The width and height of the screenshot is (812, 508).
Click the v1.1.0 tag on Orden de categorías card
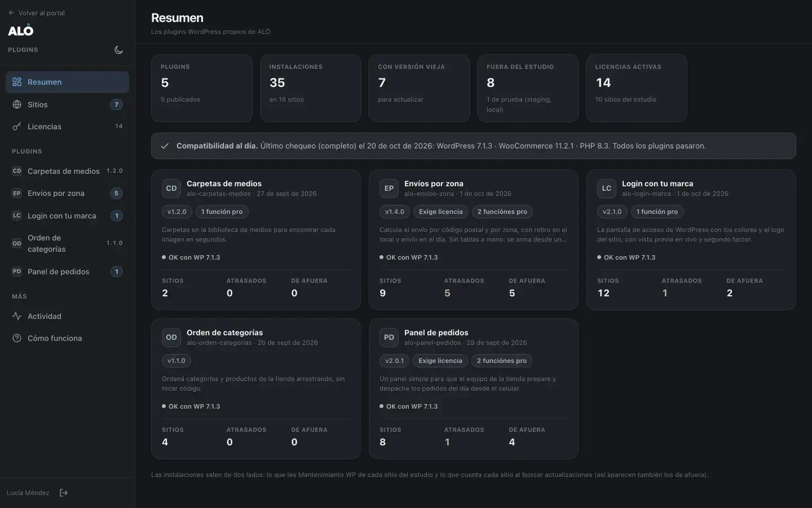(176, 361)
